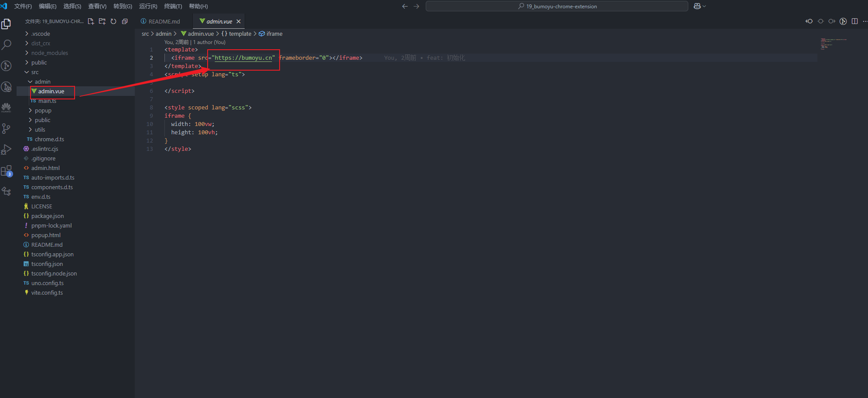Split the editor to the right
This screenshot has height=398, width=868.
(x=854, y=21)
